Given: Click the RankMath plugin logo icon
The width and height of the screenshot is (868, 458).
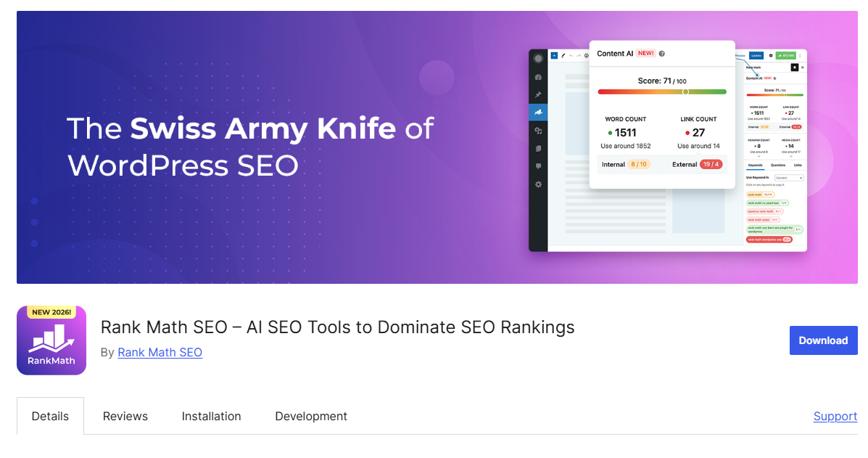Looking at the screenshot, I should pyautogui.click(x=51, y=340).
